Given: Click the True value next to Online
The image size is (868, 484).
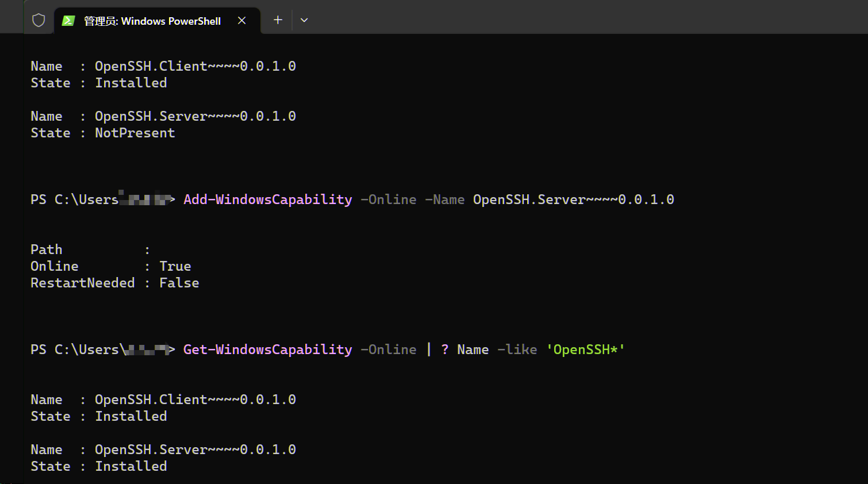Looking at the screenshot, I should [x=175, y=266].
